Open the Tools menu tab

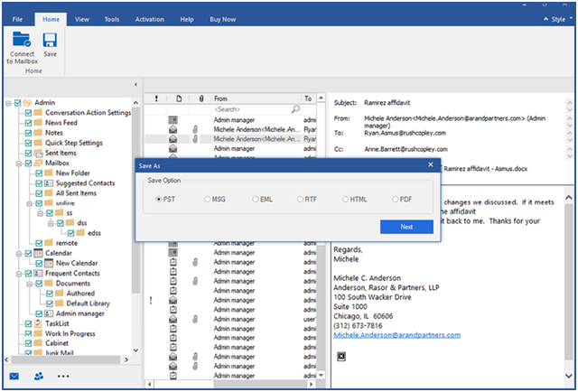click(x=111, y=18)
